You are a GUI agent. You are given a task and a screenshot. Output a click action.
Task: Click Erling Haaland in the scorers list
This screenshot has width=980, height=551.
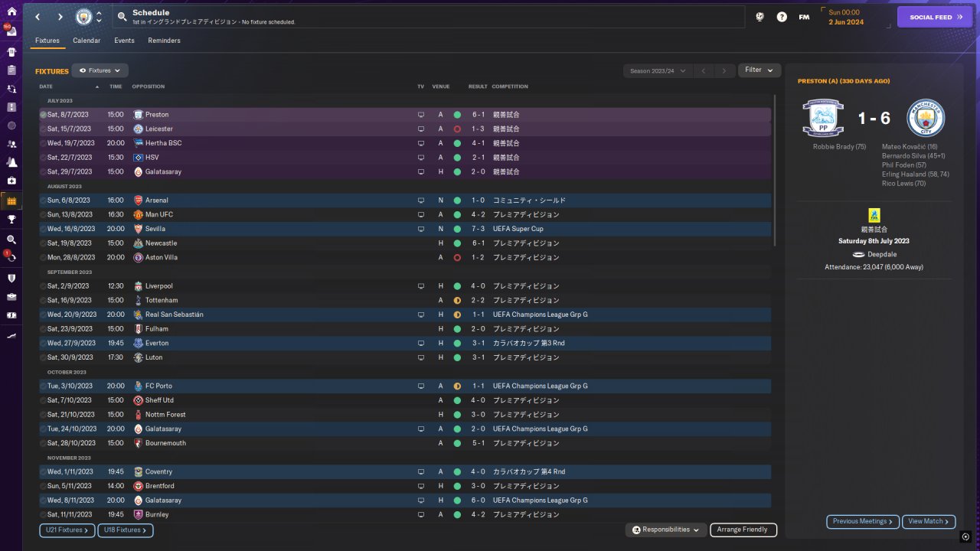pyautogui.click(x=916, y=174)
